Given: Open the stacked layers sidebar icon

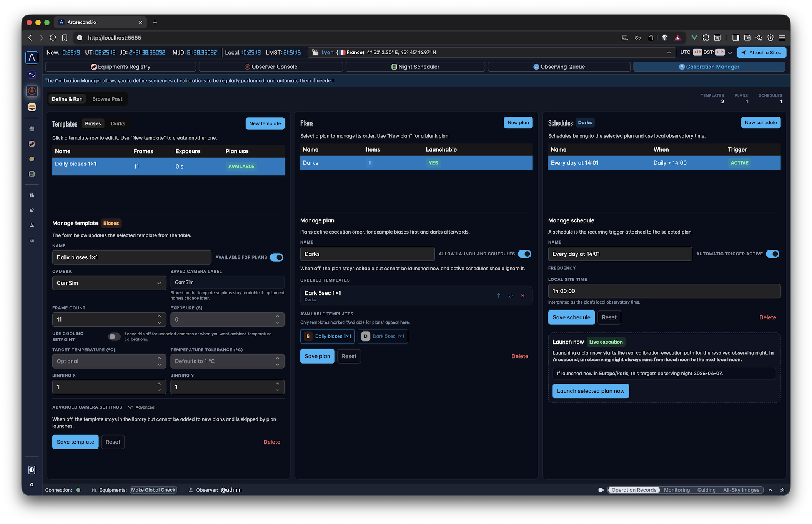Looking at the screenshot, I should 32,107.
